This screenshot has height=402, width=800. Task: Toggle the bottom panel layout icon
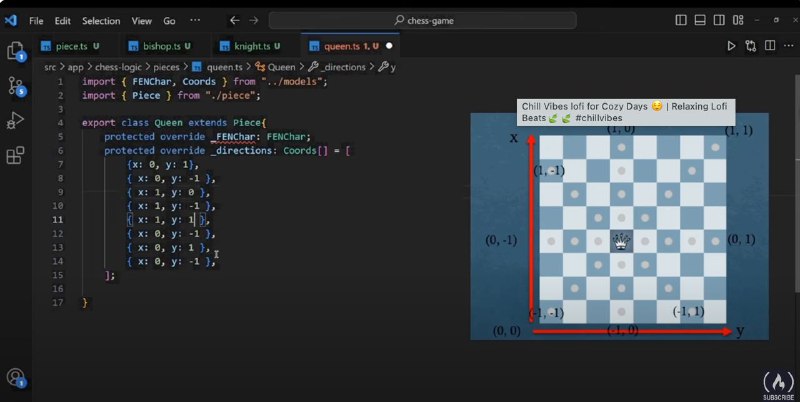pos(700,20)
